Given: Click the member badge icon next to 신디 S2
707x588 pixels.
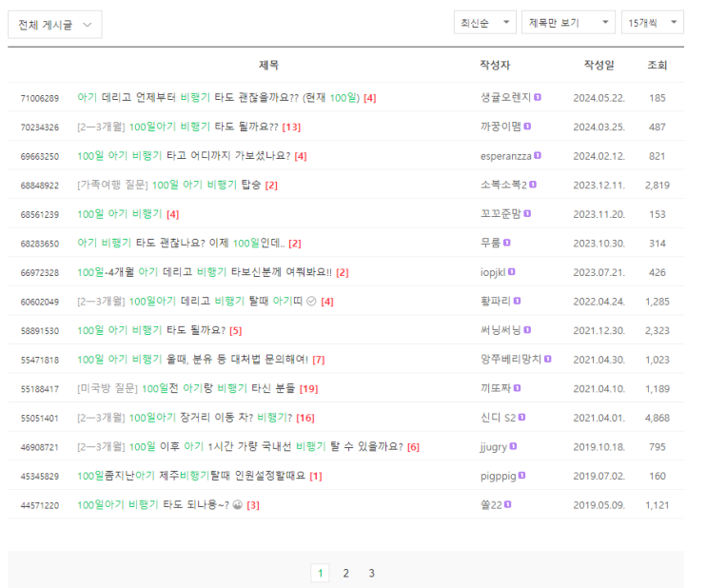Looking at the screenshot, I should pyautogui.click(x=522, y=417).
